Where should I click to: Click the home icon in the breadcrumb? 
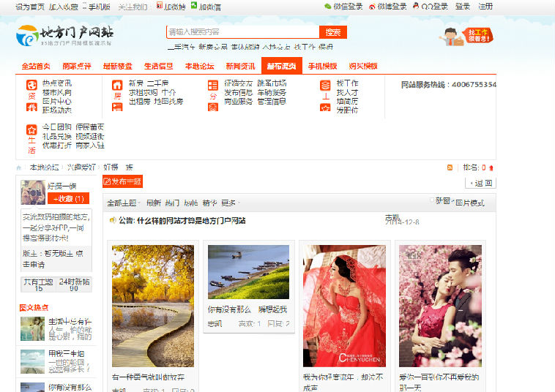pos(19,167)
